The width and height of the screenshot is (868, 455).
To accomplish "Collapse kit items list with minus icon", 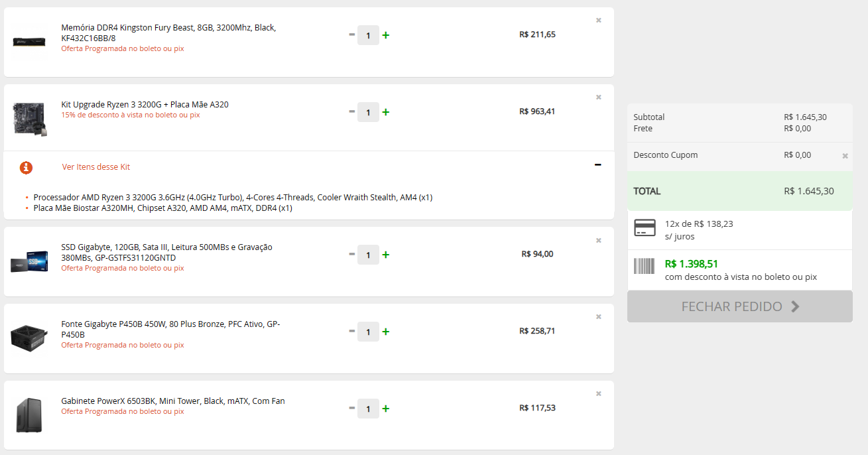I will click(598, 164).
